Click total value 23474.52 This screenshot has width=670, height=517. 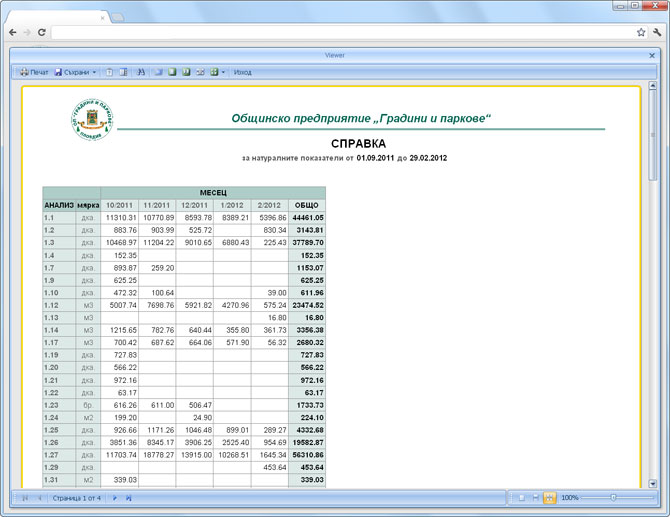308,305
